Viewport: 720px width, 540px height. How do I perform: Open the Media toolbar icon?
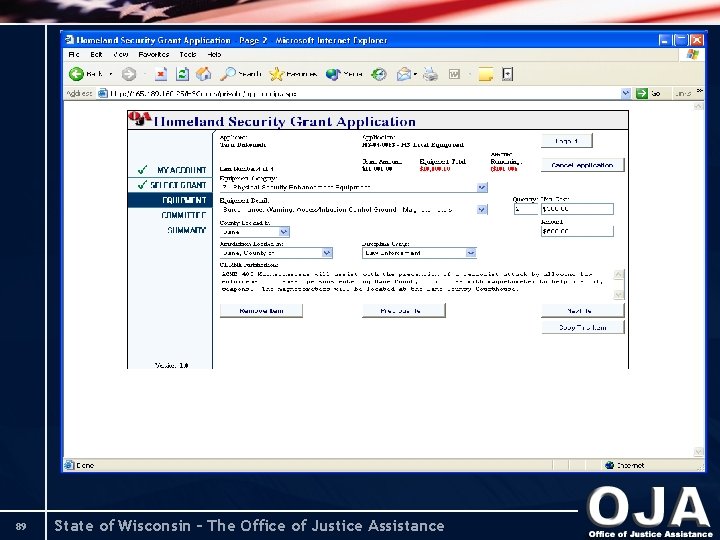332,74
